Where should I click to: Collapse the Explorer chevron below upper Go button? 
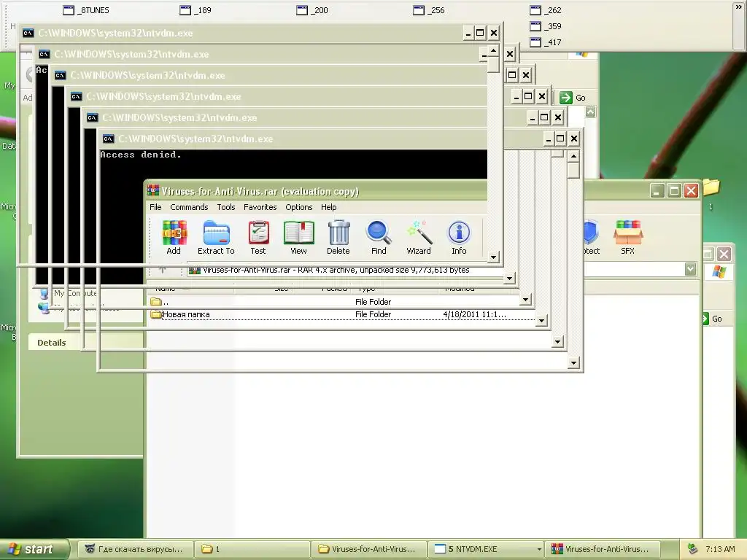590,112
